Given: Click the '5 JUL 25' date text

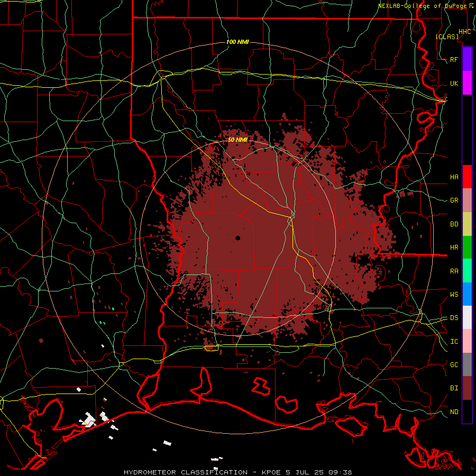Looking at the screenshot, I should 306,472.
